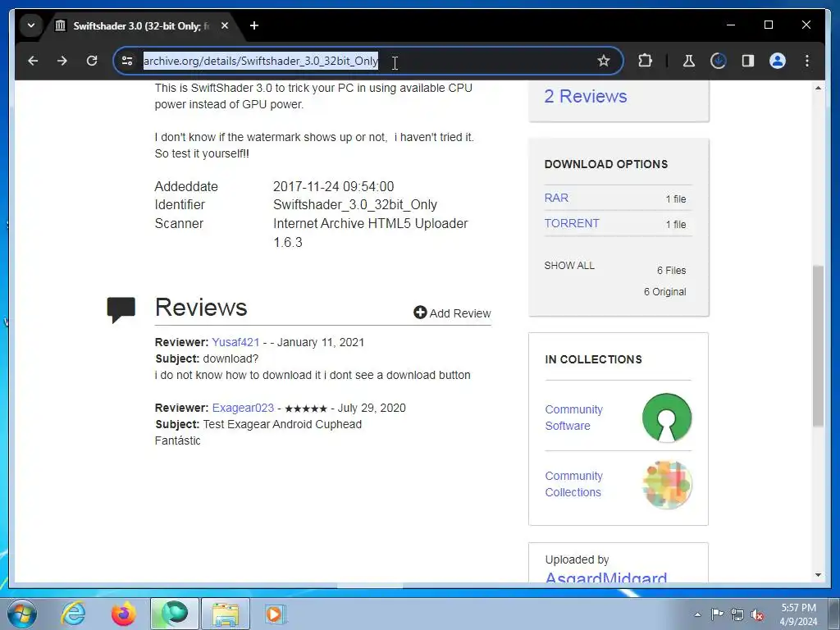Bookmark this page with the star icon
840x630 pixels.
(604, 61)
